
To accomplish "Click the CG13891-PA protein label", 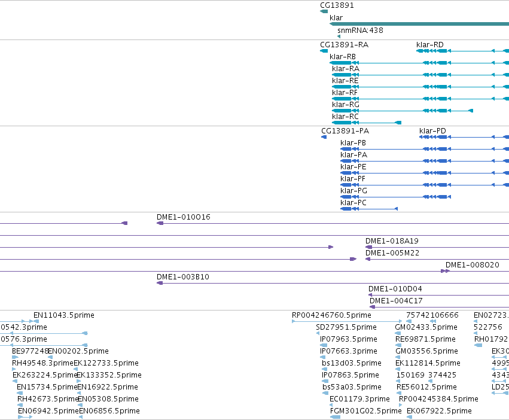I will (x=345, y=131).
